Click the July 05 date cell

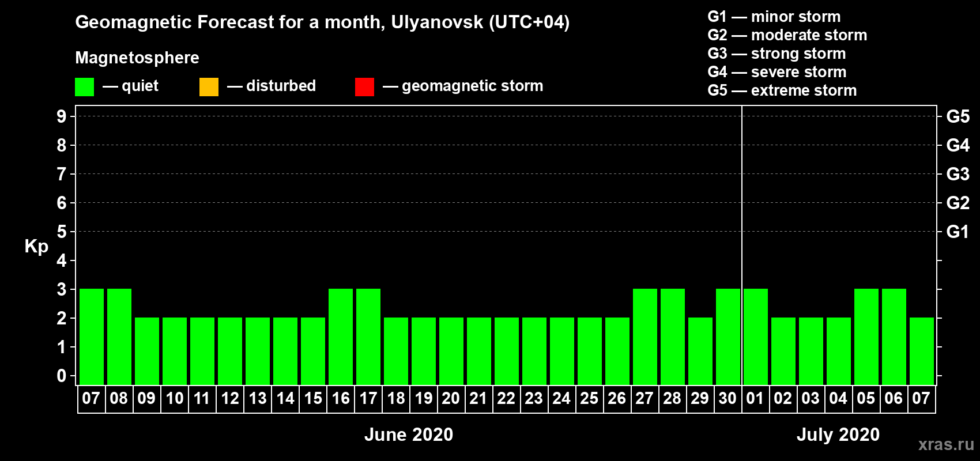[x=866, y=399]
